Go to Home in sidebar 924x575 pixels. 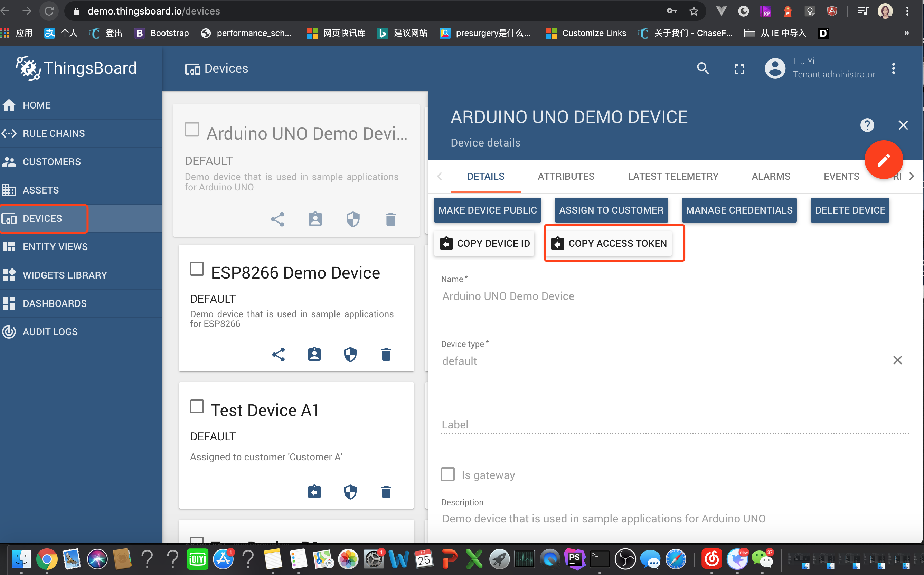pos(81,105)
